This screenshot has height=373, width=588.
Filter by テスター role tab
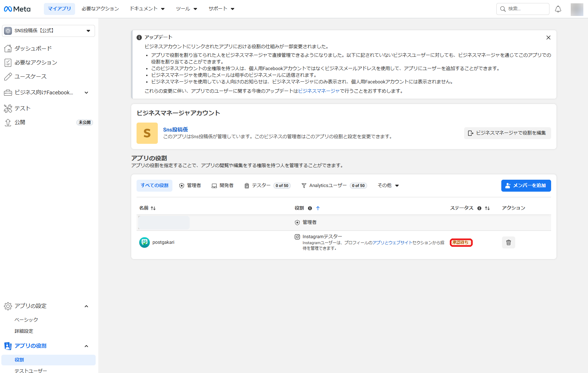pos(267,186)
